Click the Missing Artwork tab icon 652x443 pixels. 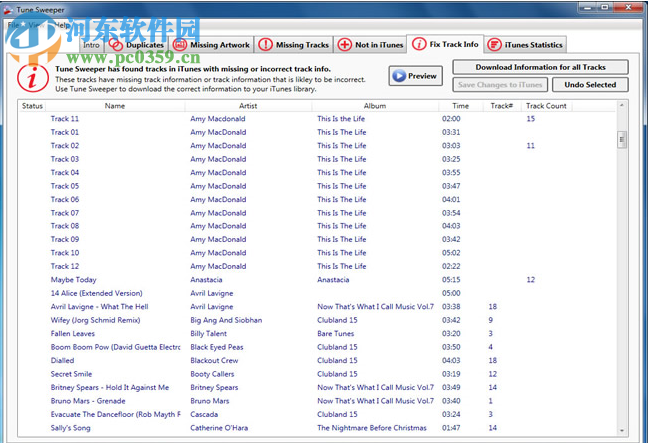[180, 45]
